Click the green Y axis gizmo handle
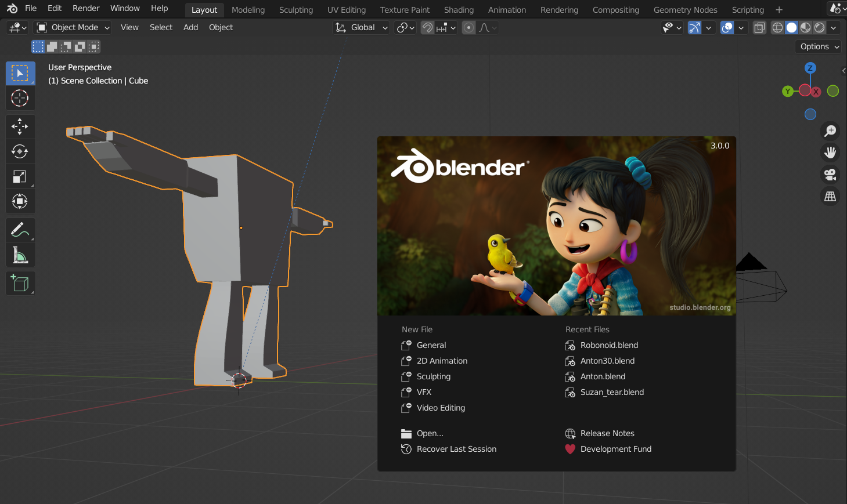This screenshot has width=847, height=504. [787, 91]
